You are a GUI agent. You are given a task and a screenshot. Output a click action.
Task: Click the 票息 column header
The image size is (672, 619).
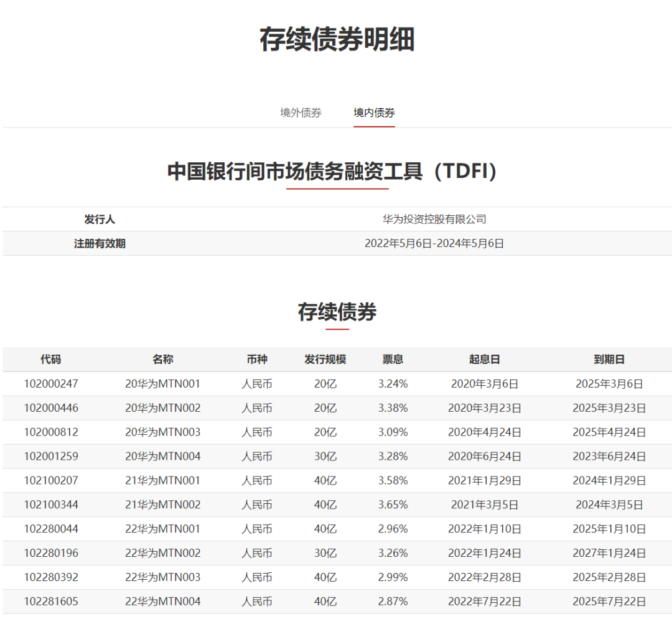[x=393, y=360]
